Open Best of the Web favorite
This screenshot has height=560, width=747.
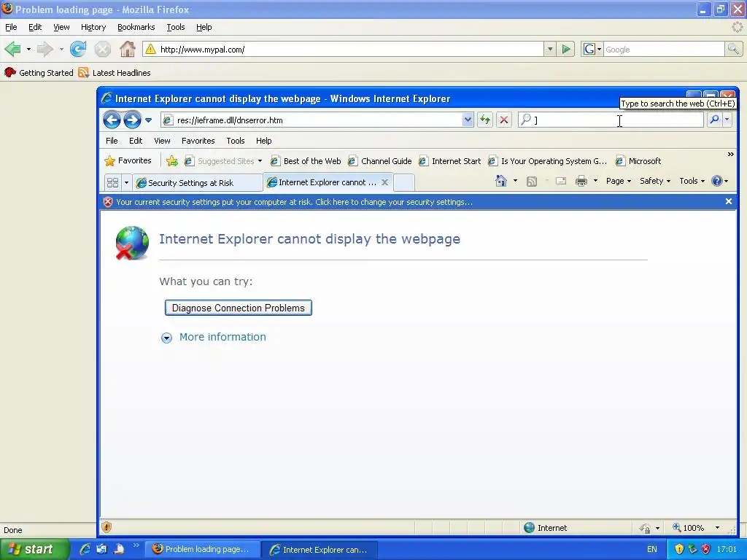click(x=306, y=161)
